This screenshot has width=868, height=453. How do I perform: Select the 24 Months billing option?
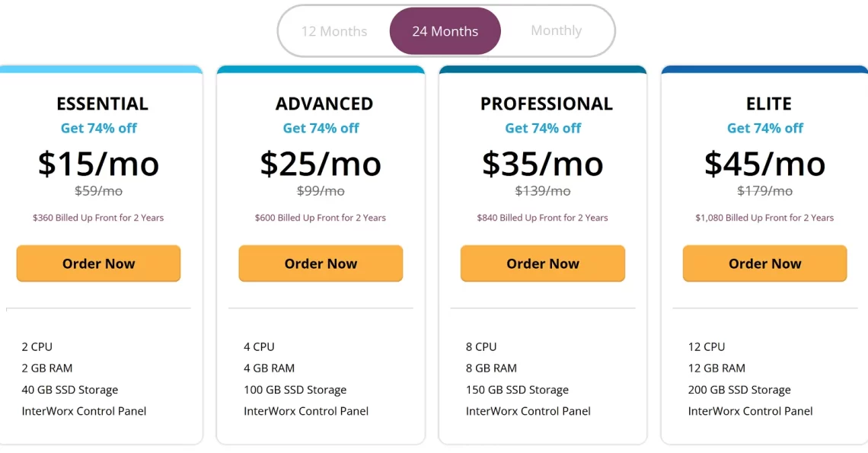445,31
